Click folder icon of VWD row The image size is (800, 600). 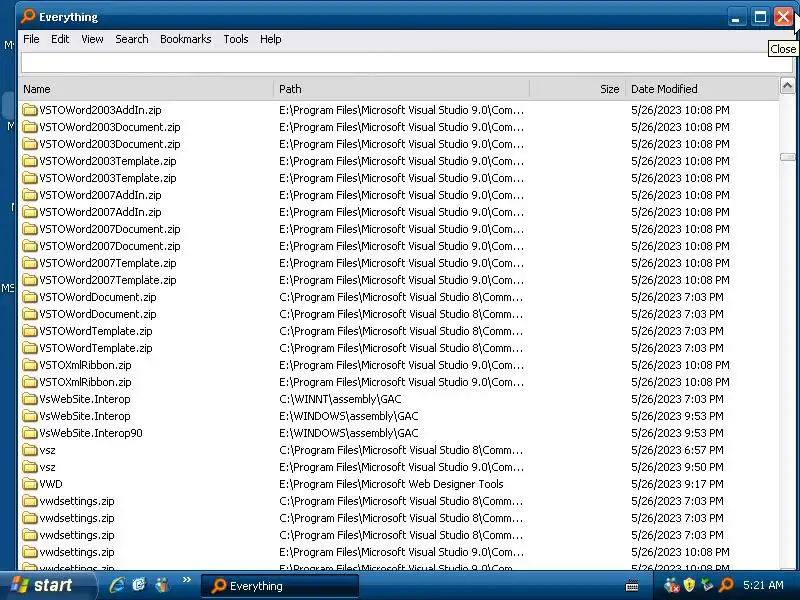coord(30,484)
